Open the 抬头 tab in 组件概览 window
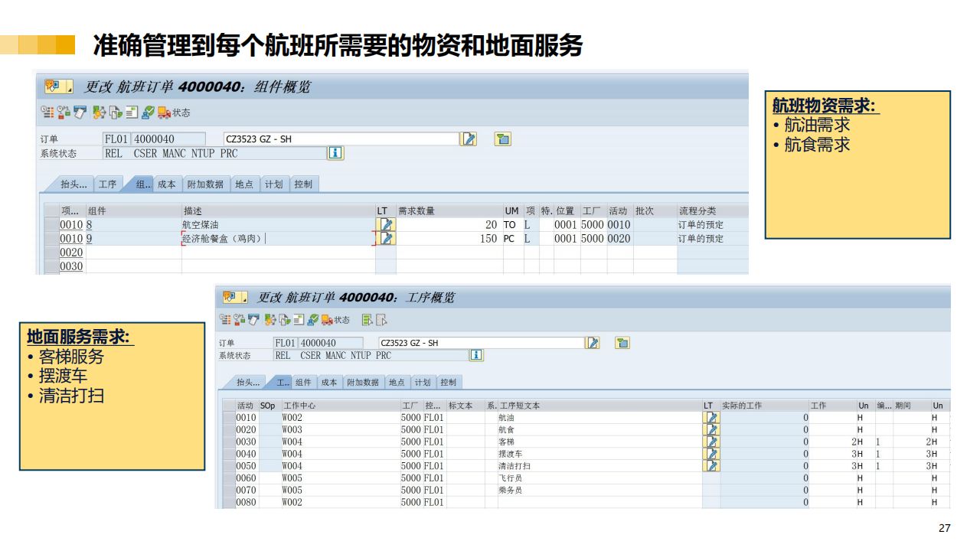 tap(70, 184)
